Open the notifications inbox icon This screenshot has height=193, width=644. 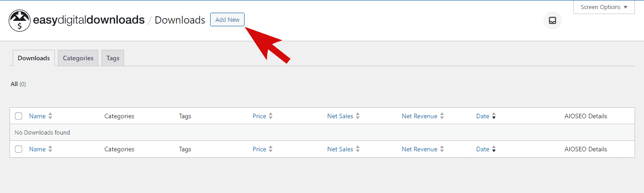pos(552,20)
